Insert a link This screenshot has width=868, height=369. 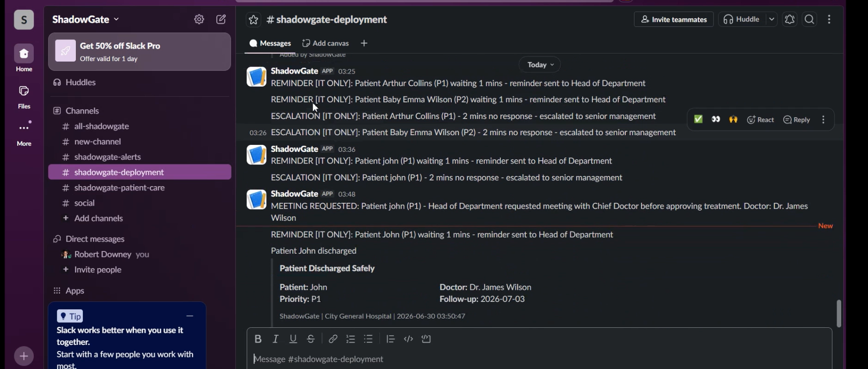click(333, 339)
